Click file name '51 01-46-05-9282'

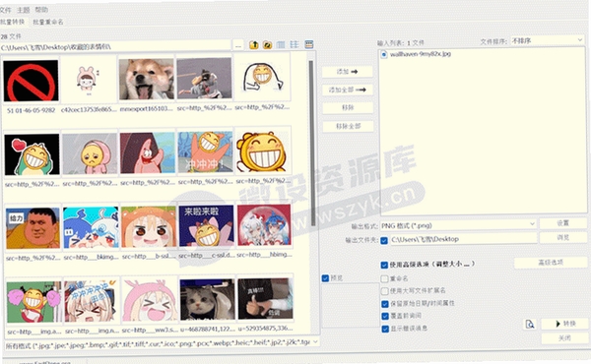[x=32, y=110]
